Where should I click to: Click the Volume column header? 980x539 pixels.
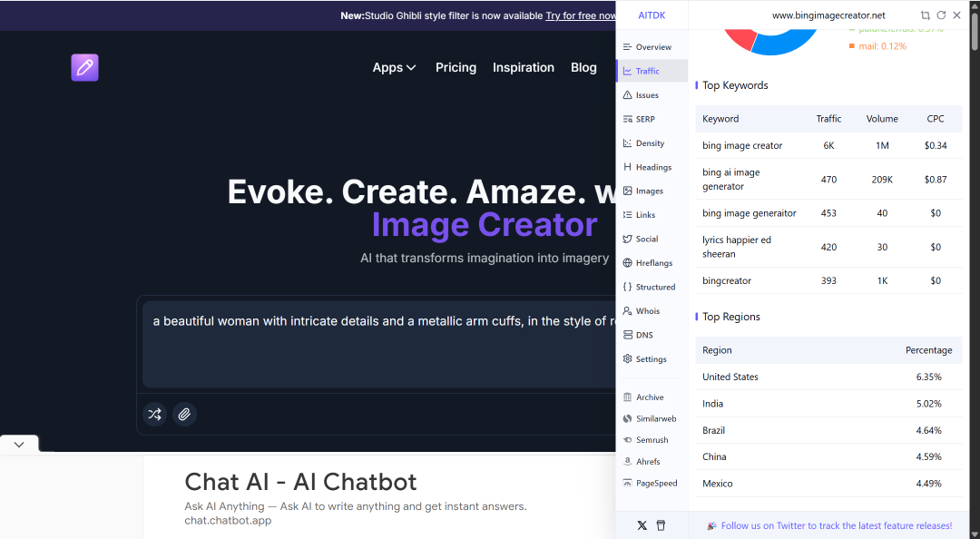pos(882,119)
